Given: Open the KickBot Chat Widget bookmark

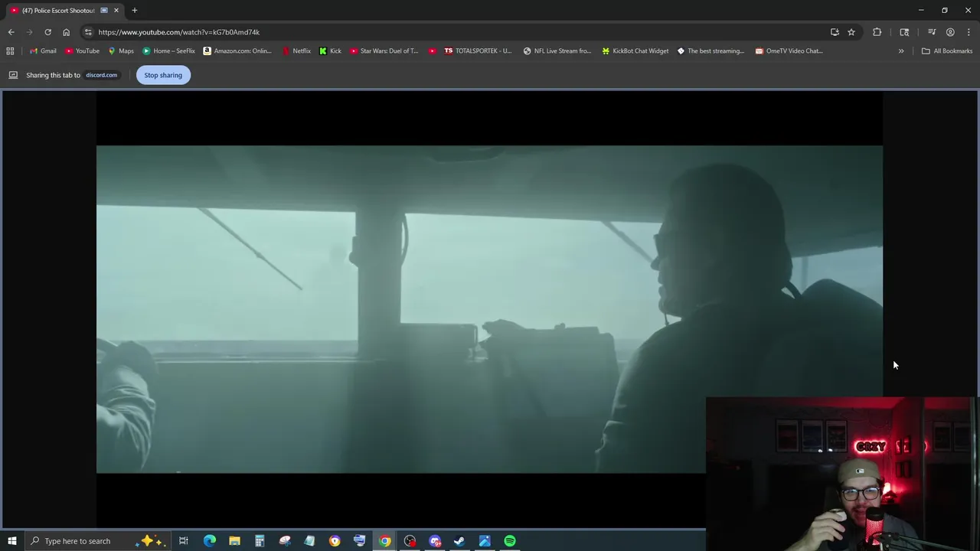Looking at the screenshot, I should click(x=635, y=51).
